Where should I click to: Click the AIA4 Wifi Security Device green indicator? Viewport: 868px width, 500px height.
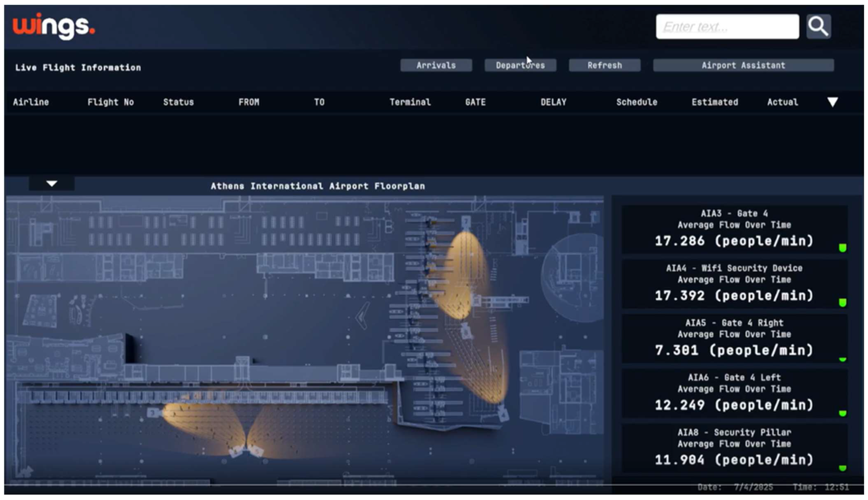point(842,302)
